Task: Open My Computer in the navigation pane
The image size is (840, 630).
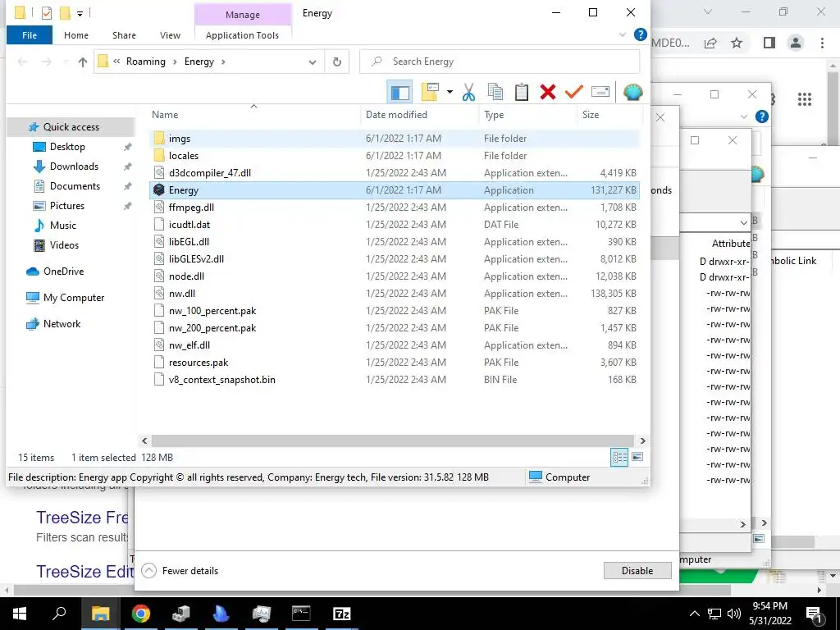Action: [74, 298]
